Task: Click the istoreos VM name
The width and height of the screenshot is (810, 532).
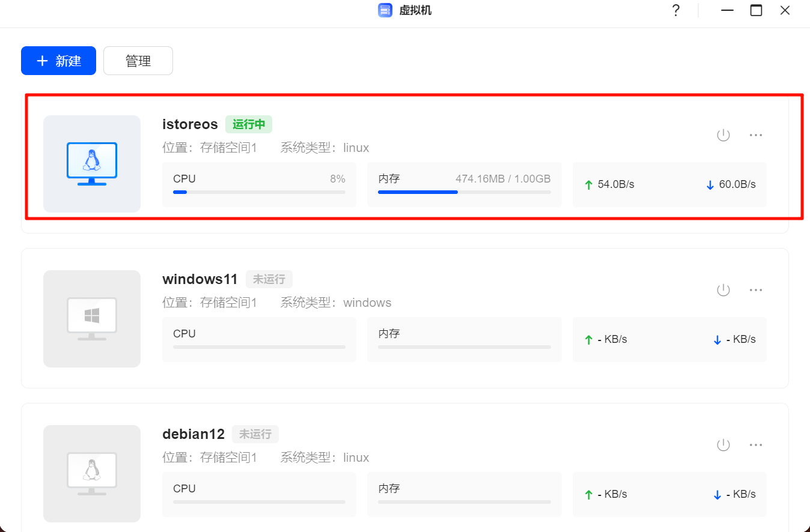Action: 190,124
